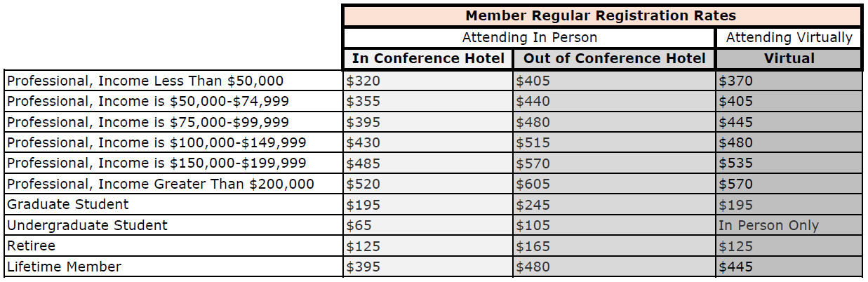Image resolution: width=868 pixels, height=282 pixels.
Task: Click the Member Regular Registration Rates header
Action: point(601,15)
